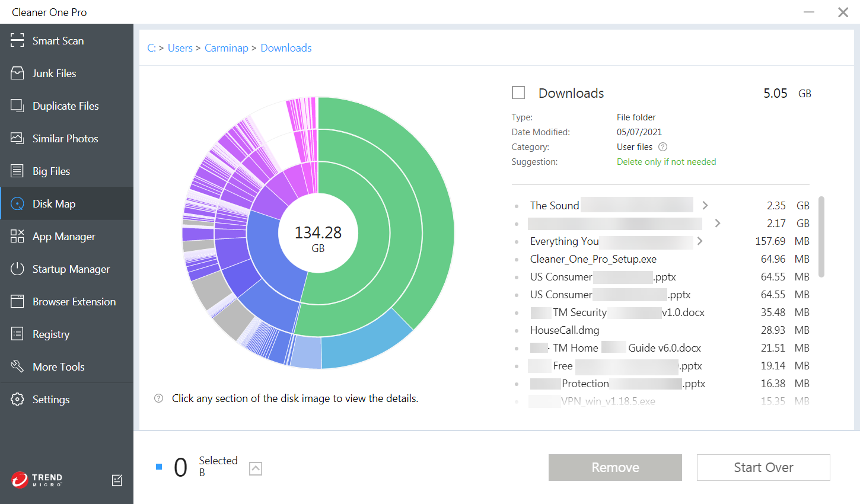860x504 pixels.
Task: Expand the Selected items list arrow
Action: coord(256,468)
